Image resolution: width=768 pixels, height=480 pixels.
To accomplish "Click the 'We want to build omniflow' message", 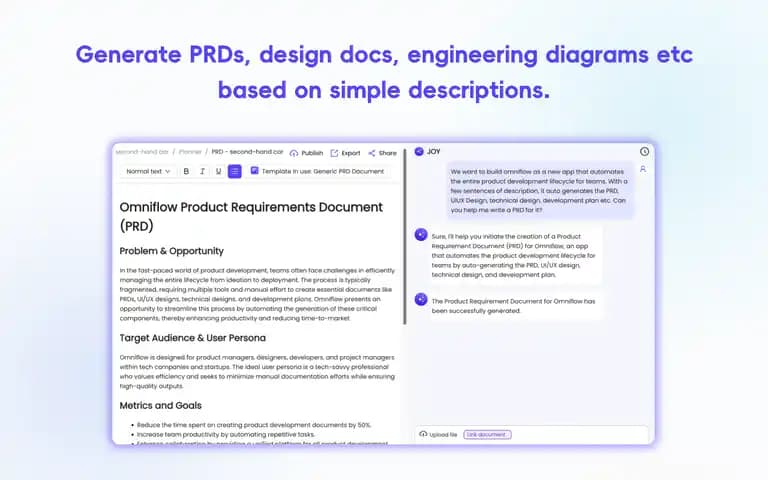I will (540, 191).
